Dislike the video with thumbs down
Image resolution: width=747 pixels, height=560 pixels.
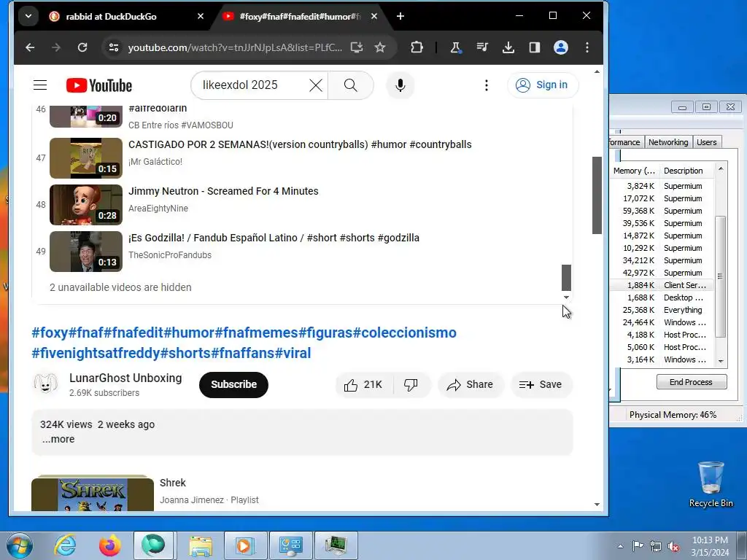pyautogui.click(x=411, y=385)
